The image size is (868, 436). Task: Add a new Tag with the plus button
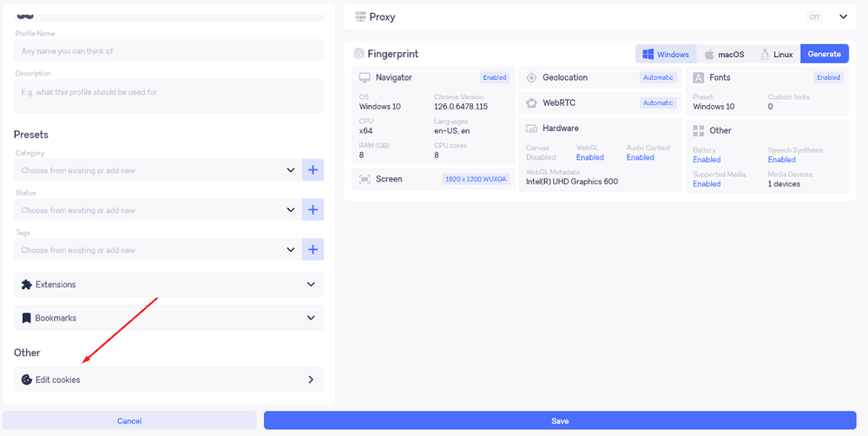pyautogui.click(x=312, y=250)
